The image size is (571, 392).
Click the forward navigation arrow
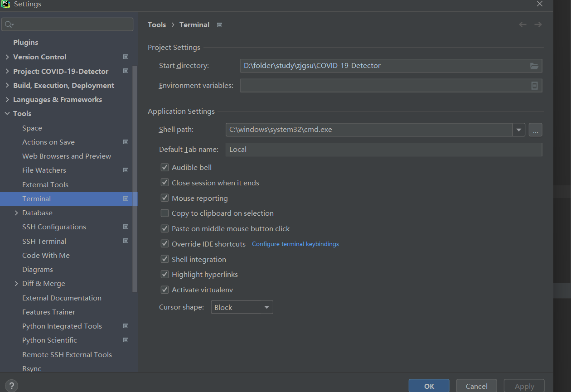tap(538, 24)
